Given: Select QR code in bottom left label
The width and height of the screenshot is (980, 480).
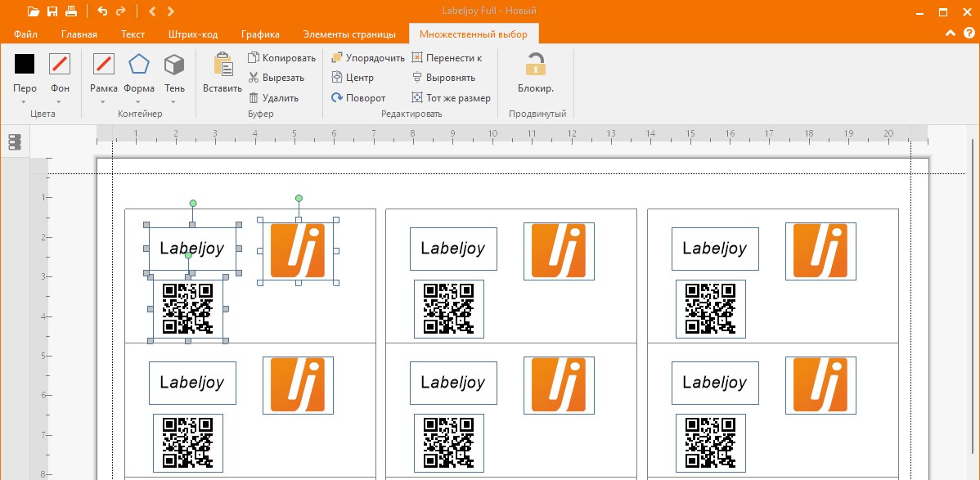Looking at the screenshot, I should 188,443.
